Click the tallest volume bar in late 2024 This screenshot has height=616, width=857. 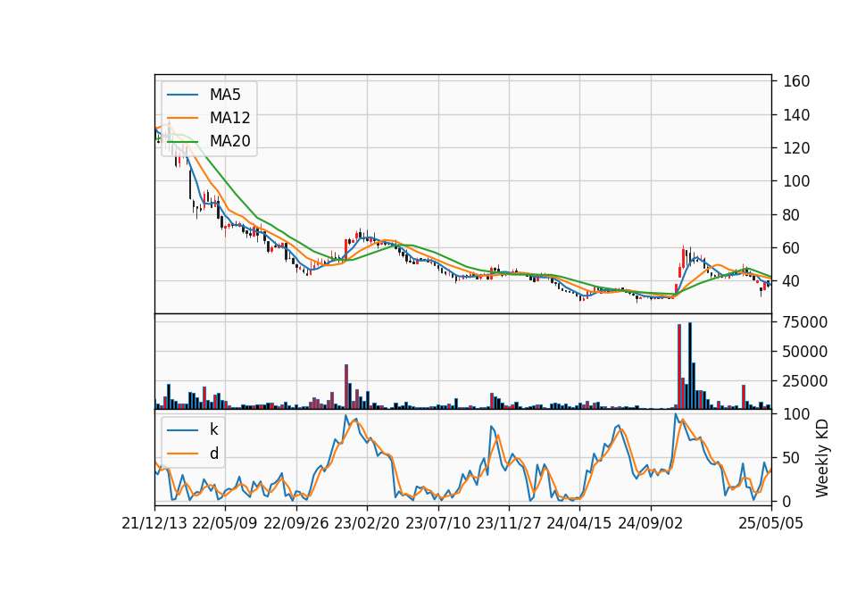tap(690, 366)
